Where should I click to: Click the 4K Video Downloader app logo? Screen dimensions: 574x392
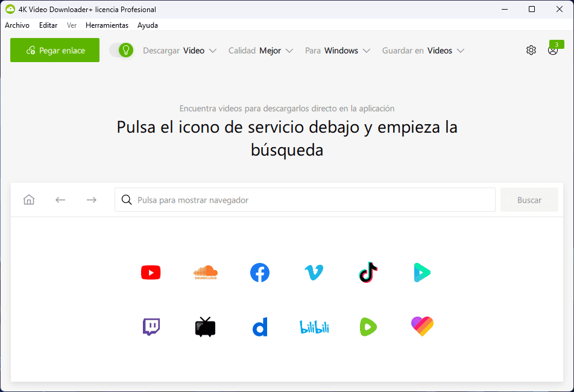(x=10, y=10)
